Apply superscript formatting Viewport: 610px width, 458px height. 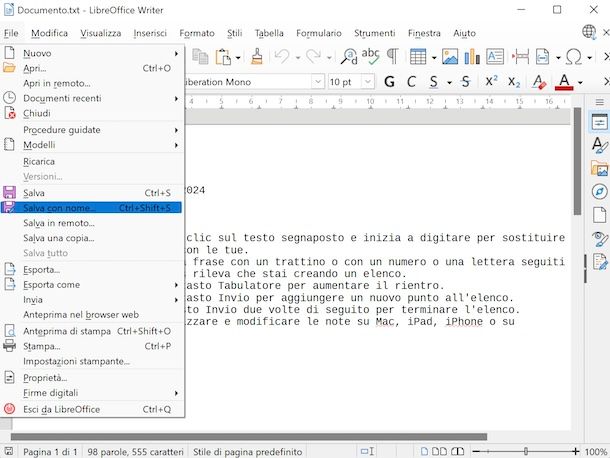[x=491, y=81]
